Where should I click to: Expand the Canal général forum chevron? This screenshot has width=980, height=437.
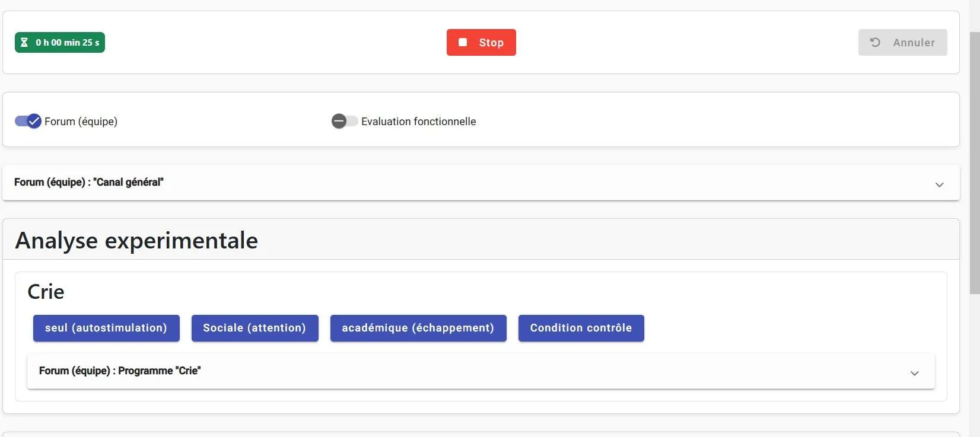click(940, 184)
